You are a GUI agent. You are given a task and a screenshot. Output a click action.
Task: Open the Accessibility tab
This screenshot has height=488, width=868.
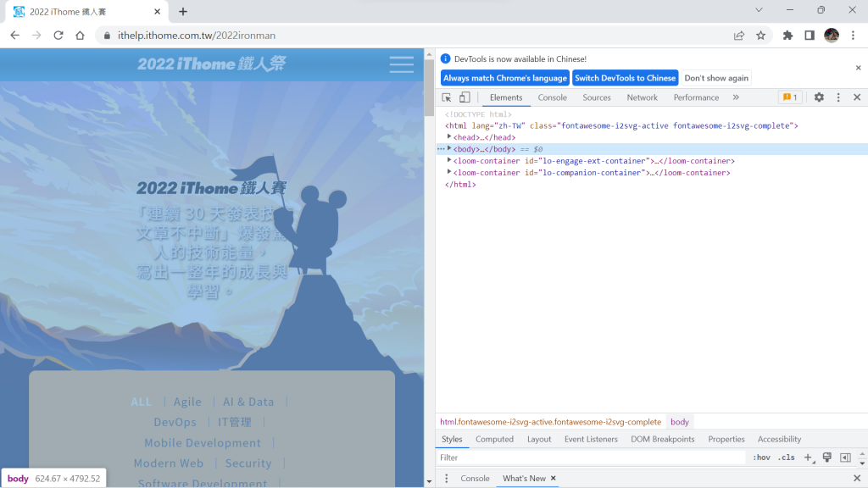779,440
